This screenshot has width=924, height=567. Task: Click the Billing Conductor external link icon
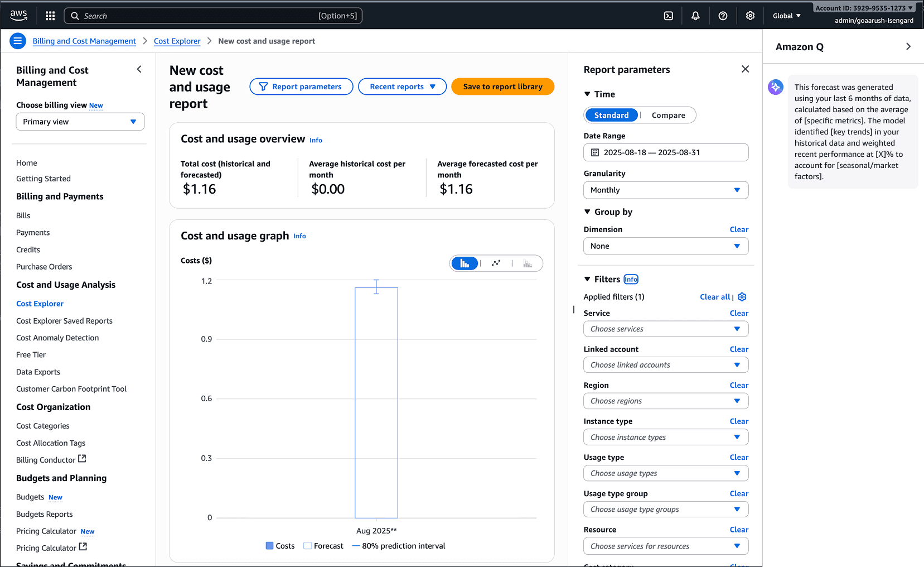[x=83, y=459]
